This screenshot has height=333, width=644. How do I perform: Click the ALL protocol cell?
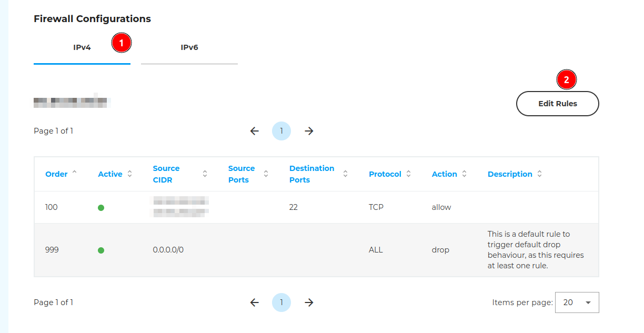click(376, 250)
